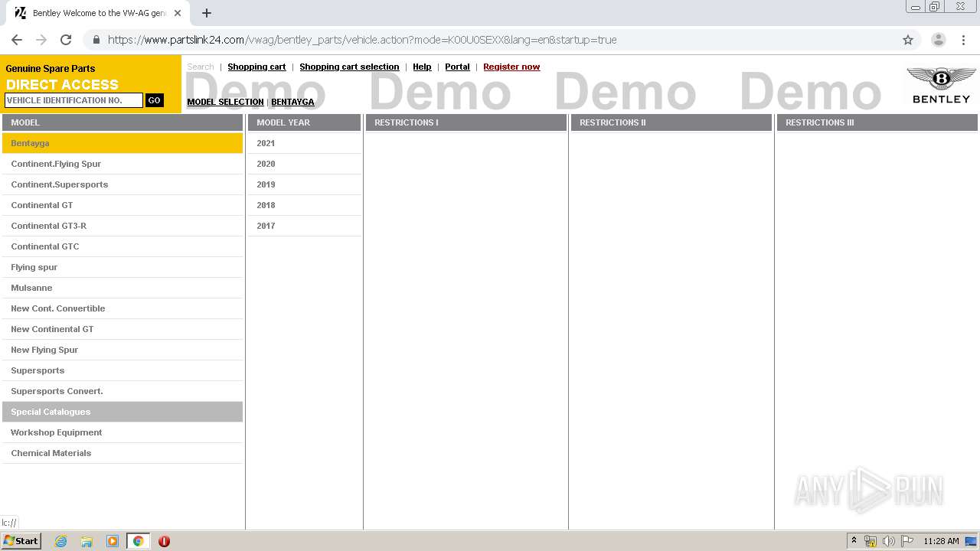The height and width of the screenshot is (551, 980).
Task: Click the Bentayga breadcrumb
Action: (292, 102)
